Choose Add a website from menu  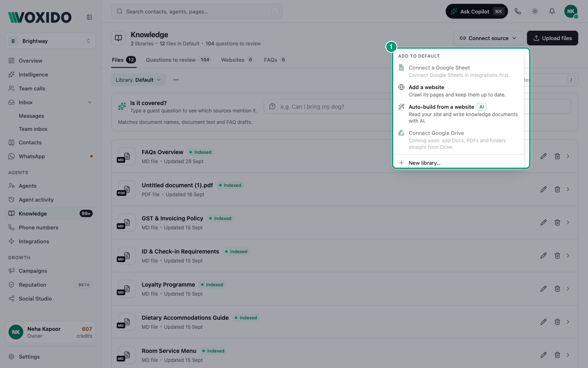tap(458, 91)
